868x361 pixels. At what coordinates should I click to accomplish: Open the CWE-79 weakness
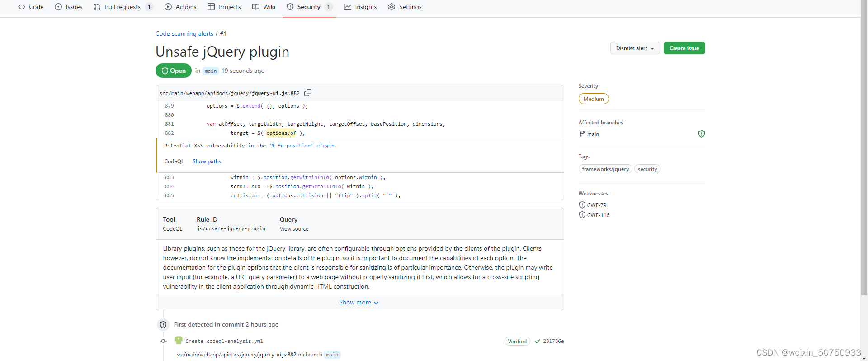coord(597,205)
